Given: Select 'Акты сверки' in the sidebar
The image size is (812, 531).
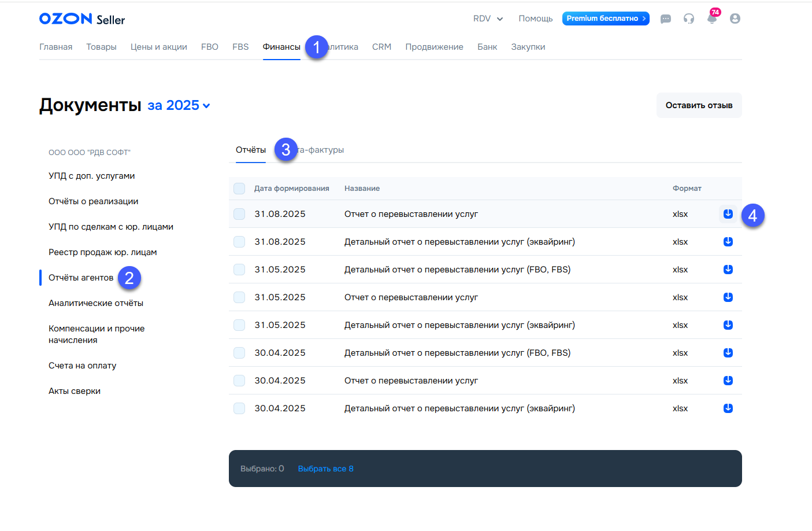Looking at the screenshot, I should tap(75, 391).
